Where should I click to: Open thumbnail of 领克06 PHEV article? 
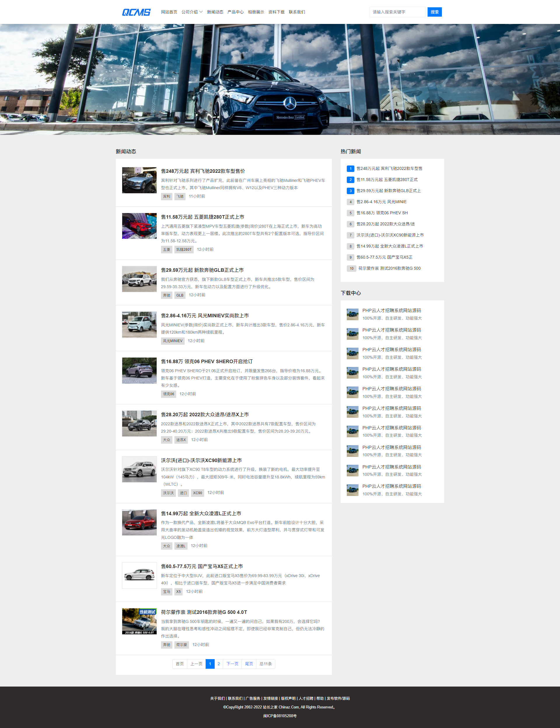(x=139, y=370)
